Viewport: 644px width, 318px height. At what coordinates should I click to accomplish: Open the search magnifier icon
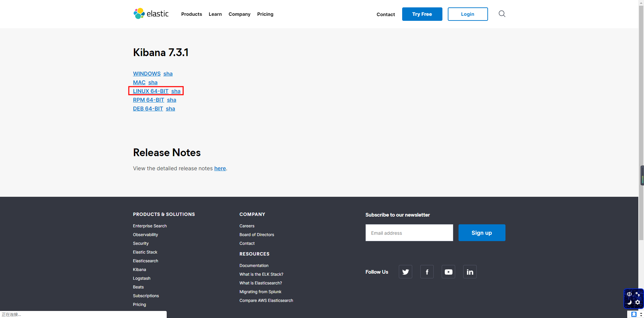pyautogui.click(x=502, y=14)
